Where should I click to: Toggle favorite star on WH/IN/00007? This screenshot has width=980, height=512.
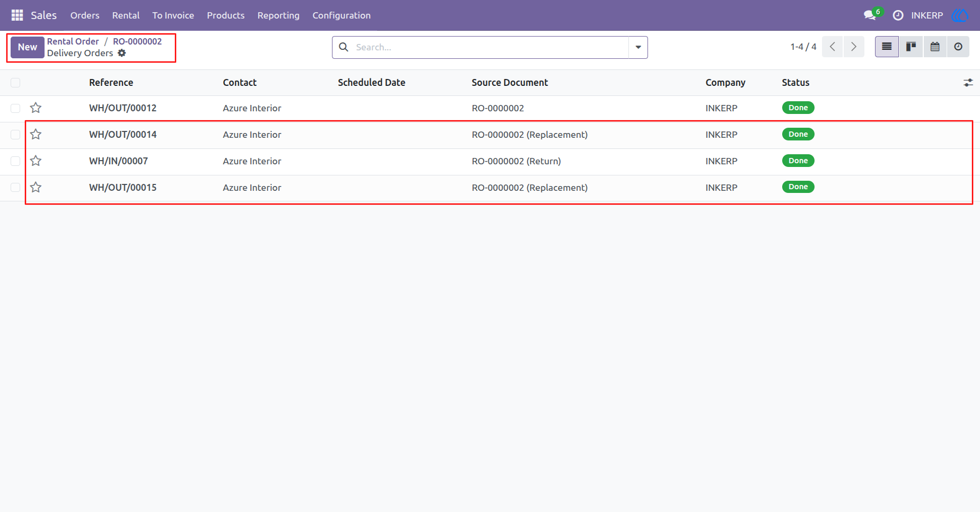coord(36,161)
